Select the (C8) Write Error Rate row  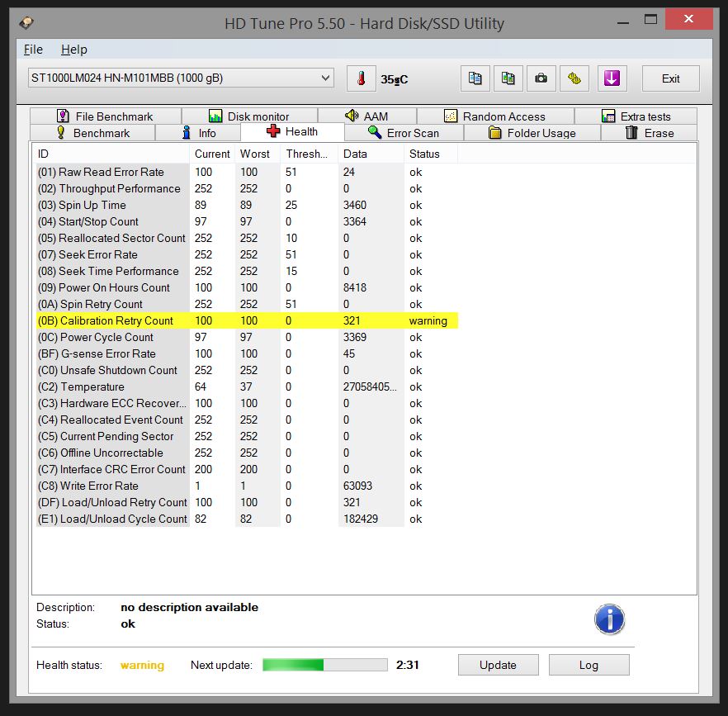coord(247,486)
